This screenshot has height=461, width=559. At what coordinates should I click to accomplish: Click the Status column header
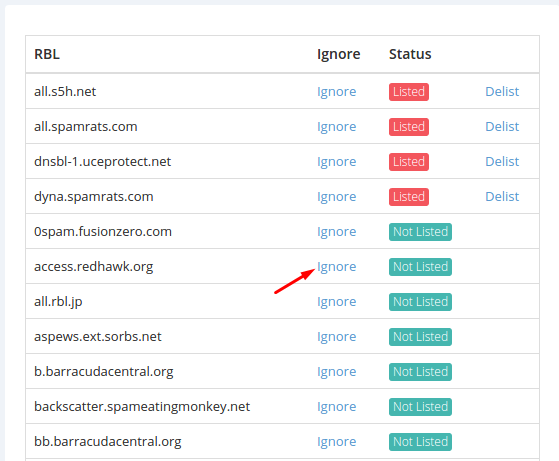pos(410,54)
